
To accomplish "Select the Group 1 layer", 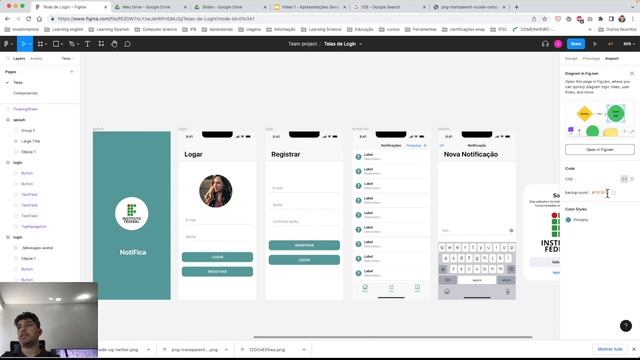I will [x=28, y=131].
